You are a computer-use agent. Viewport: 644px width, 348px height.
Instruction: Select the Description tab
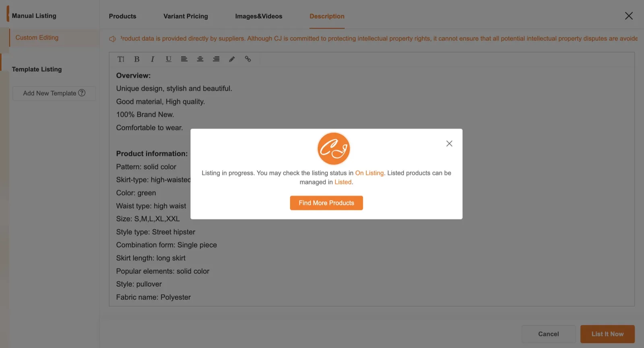[327, 16]
